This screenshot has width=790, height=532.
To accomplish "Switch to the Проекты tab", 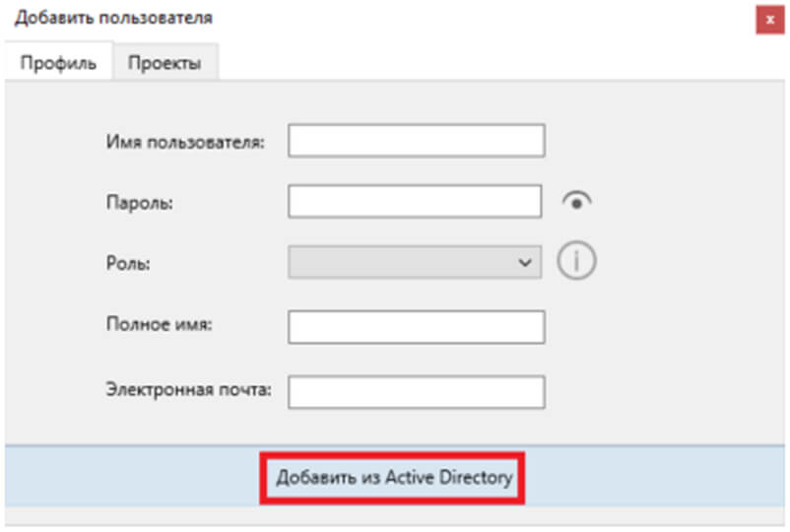I will tap(165, 63).
